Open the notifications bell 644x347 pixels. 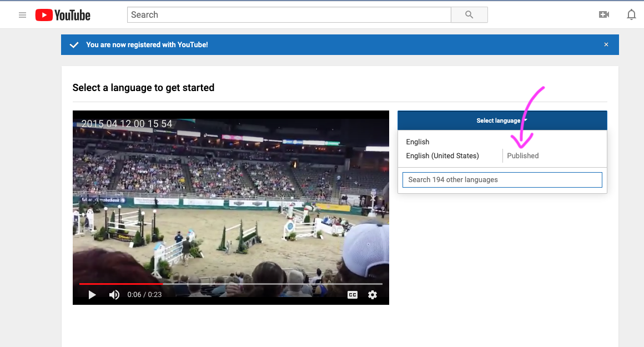631,15
